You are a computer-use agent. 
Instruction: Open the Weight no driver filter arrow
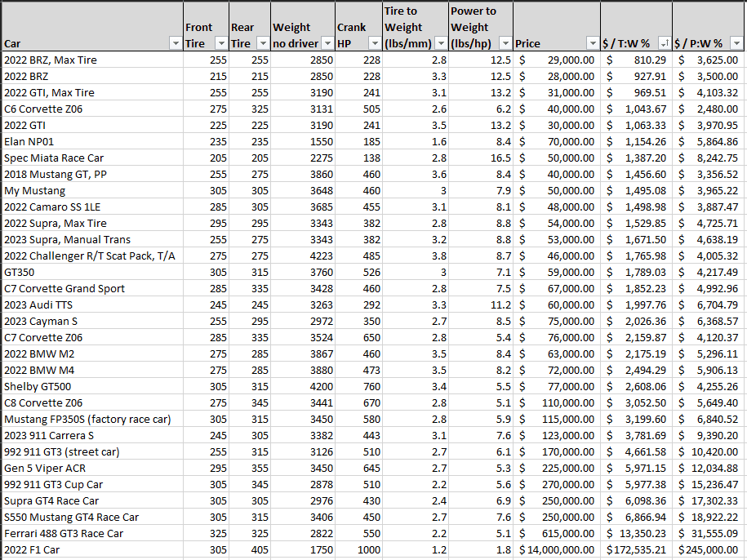[x=327, y=43]
